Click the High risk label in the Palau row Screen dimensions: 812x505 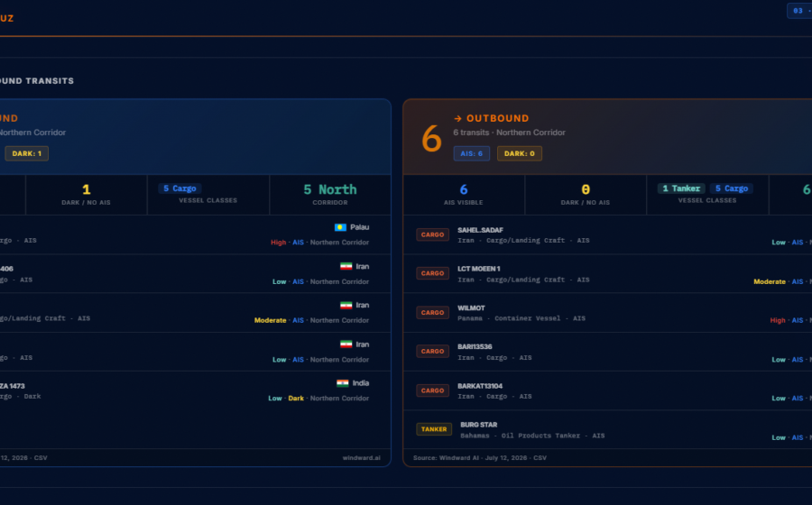(x=278, y=243)
